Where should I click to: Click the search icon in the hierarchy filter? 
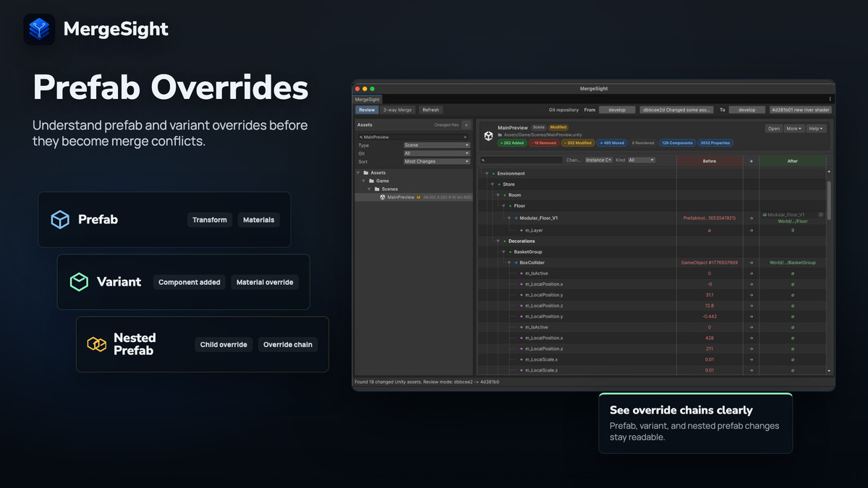[483, 160]
